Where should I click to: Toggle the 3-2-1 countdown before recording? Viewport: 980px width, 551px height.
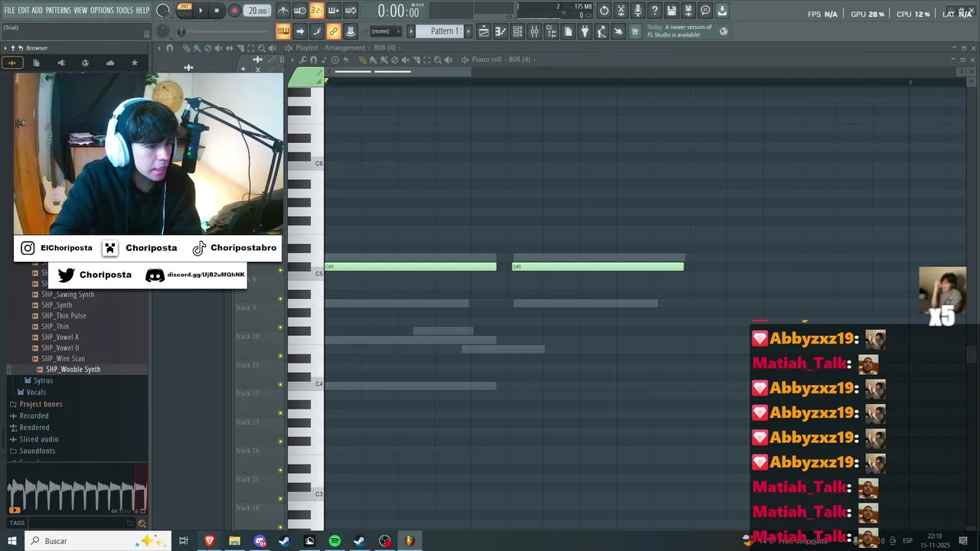[316, 11]
